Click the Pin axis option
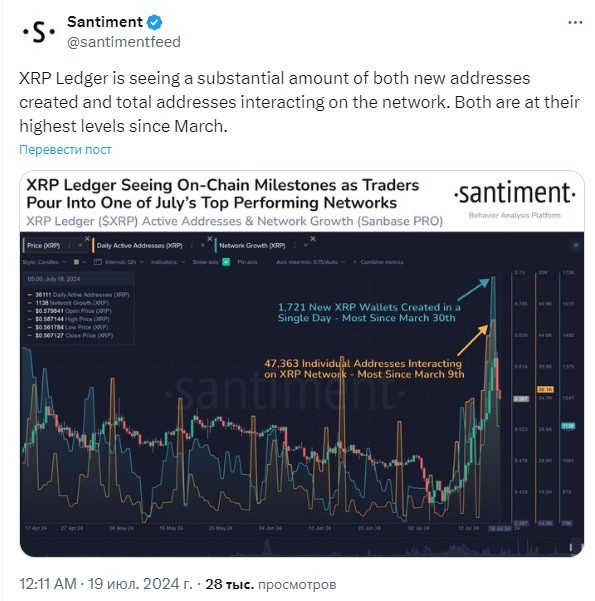The image size is (595, 601). (247, 262)
